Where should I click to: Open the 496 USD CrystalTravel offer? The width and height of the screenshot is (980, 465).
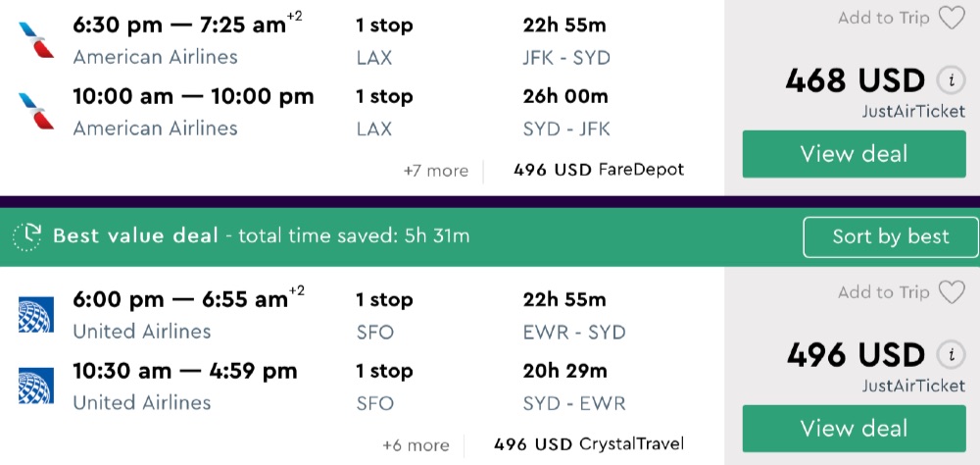(588, 444)
